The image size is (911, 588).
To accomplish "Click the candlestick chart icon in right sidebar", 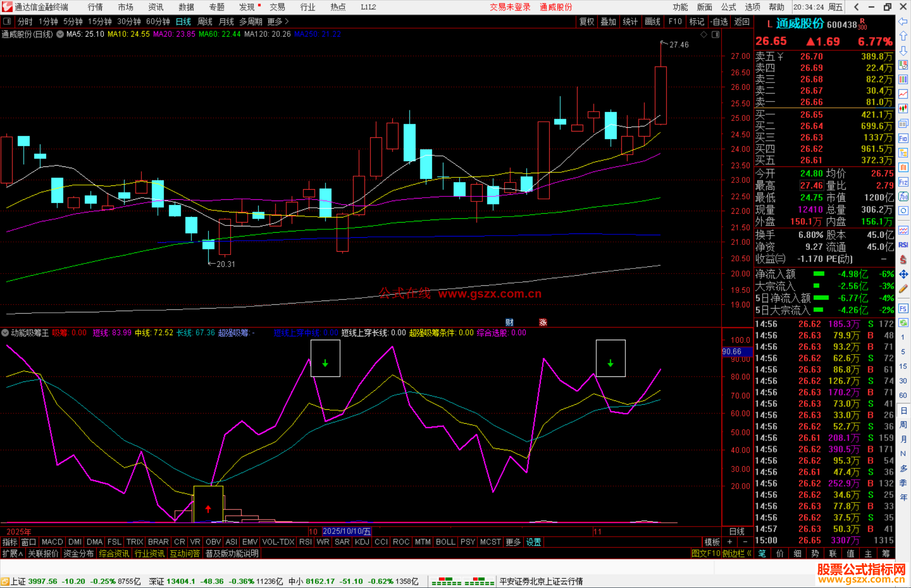I will tap(903, 108).
